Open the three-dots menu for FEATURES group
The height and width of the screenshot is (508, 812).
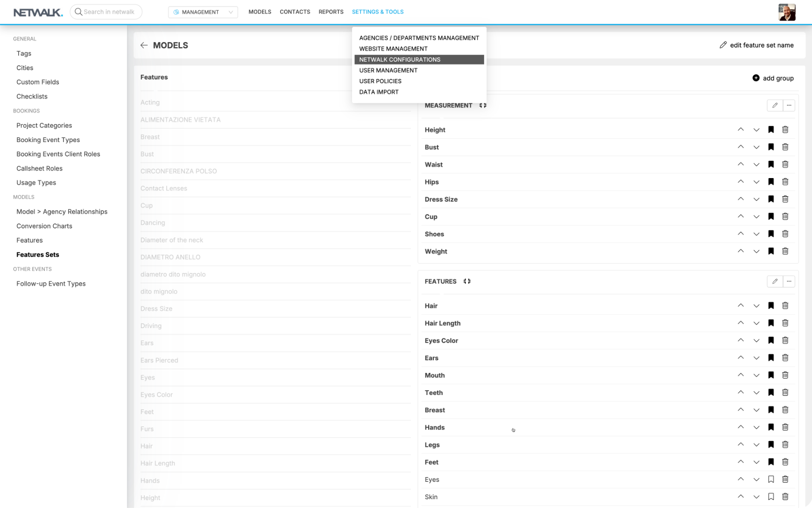(x=789, y=281)
